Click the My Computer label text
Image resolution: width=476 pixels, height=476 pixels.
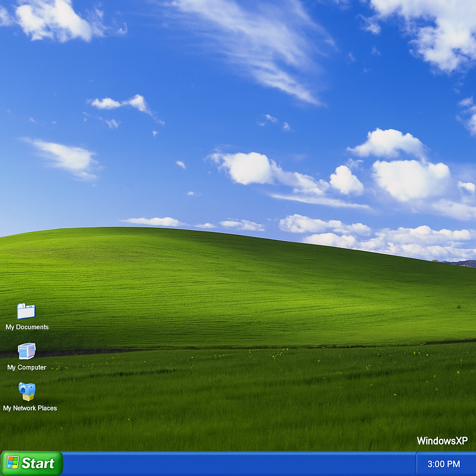[26, 367]
